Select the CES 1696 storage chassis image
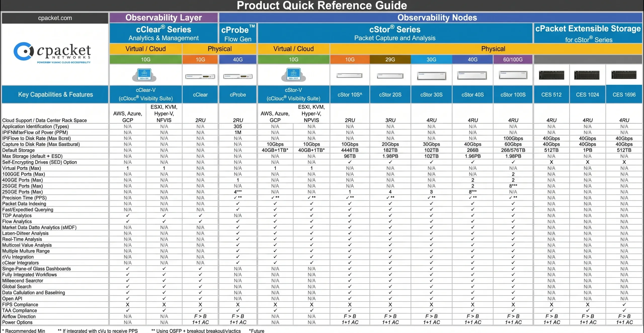The image size is (644, 333). point(624,75)
